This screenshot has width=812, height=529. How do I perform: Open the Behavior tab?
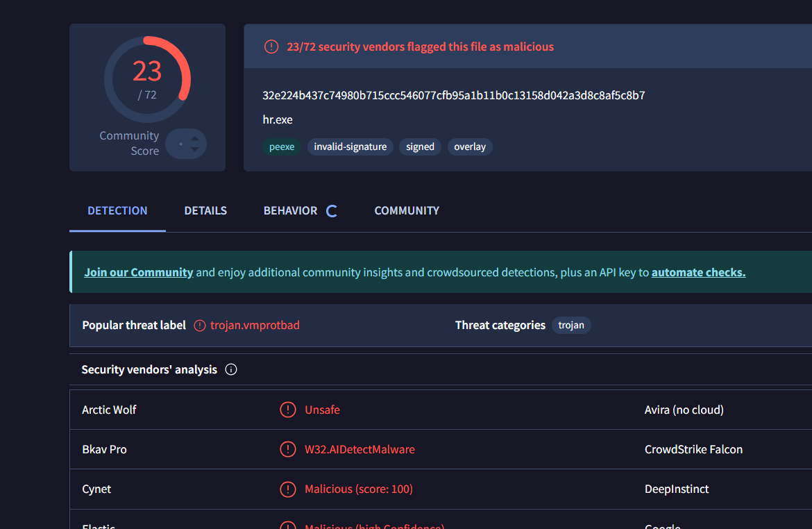290,211
